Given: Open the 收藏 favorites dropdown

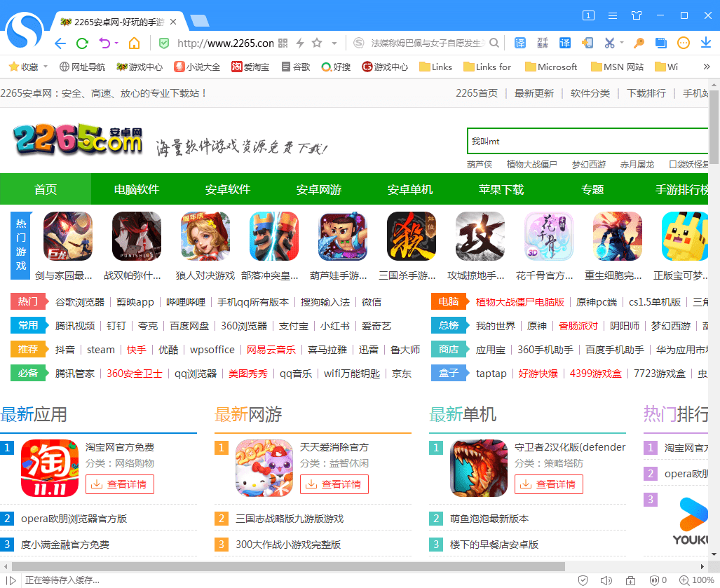Looking at the screenshot, I should [28, 67].
